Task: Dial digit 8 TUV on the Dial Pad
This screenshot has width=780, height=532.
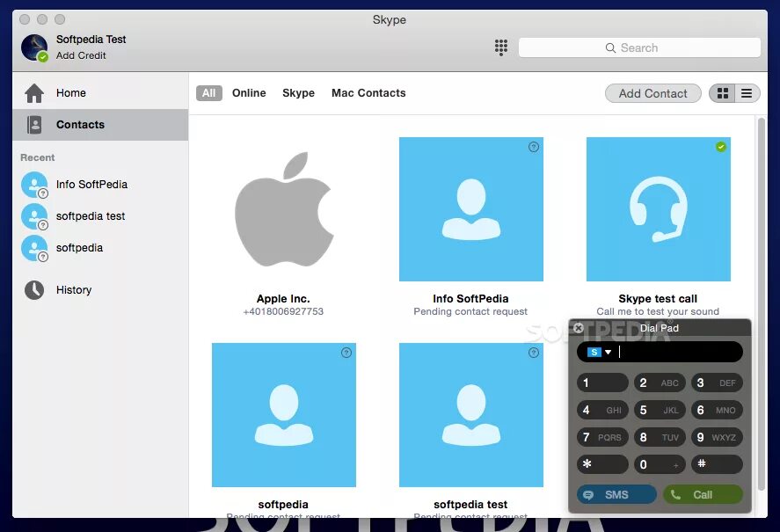Action: 660,437
